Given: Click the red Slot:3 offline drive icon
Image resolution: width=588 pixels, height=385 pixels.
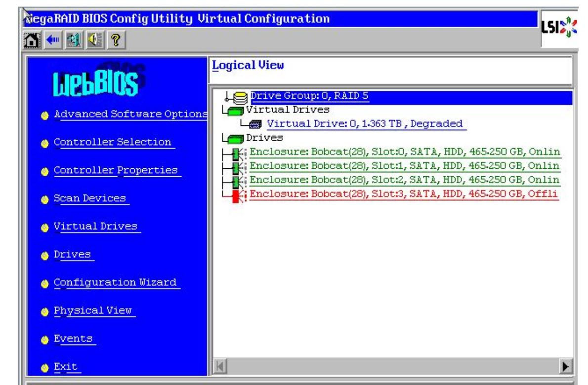Looking at the screenshot, I should coord(239,195).
